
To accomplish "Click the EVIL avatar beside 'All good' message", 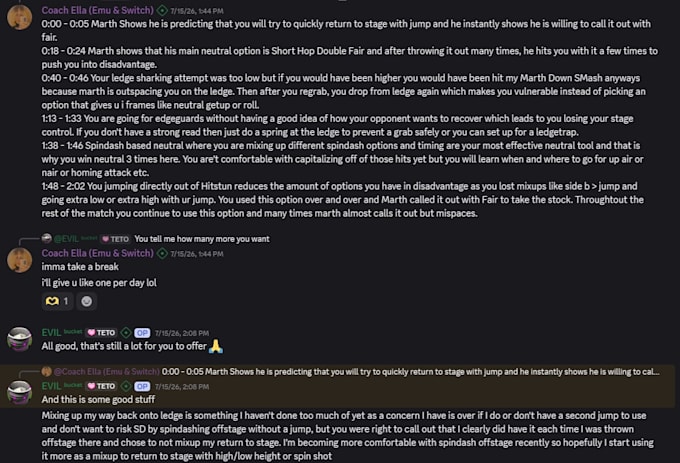I will (20, 339).
